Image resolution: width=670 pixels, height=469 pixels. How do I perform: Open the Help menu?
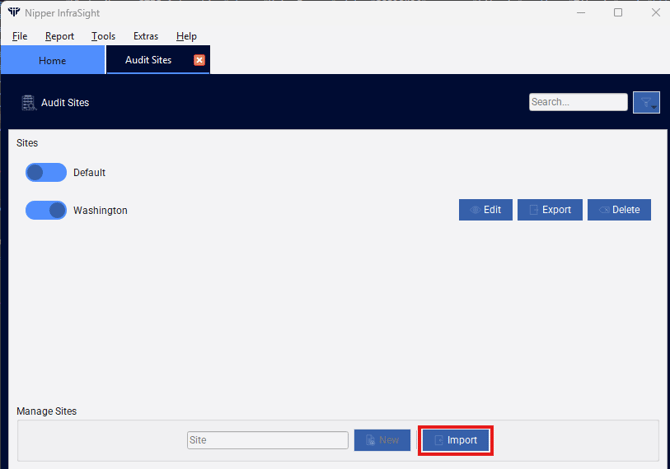coord(186,36)
